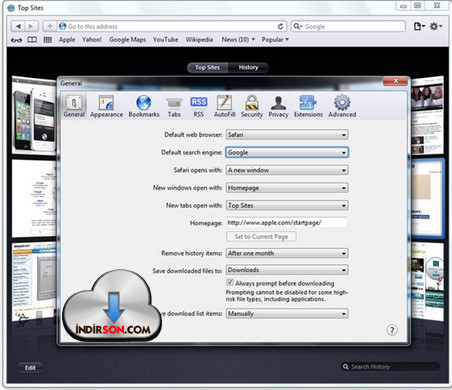Open the AutoFill preferences pane

224,106
